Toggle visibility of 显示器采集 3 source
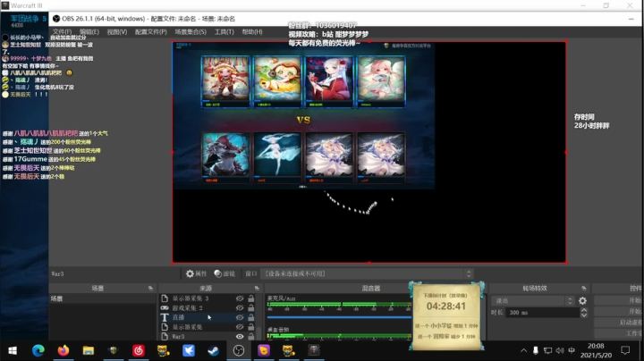Viewport: 644px width, 361px height. [240, 298]
